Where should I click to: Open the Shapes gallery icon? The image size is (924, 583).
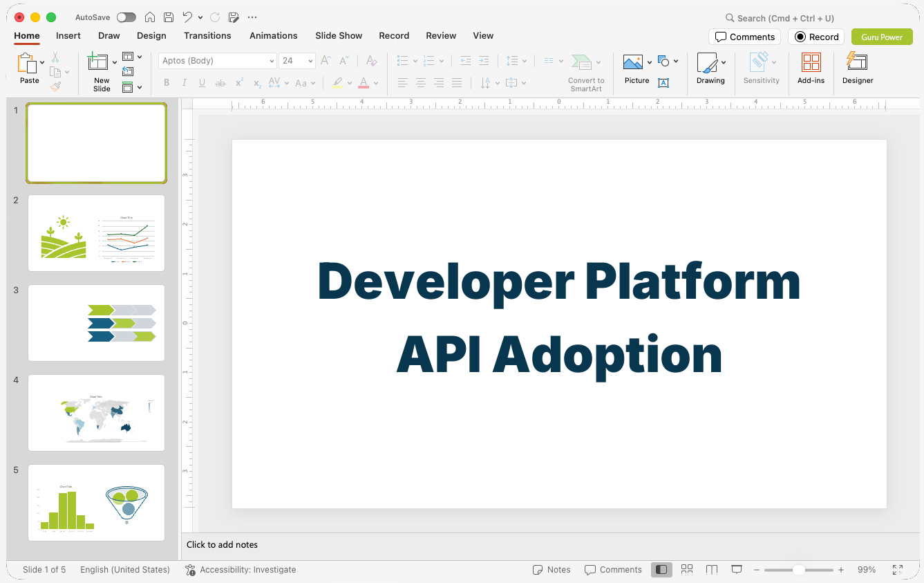(664, 61)
